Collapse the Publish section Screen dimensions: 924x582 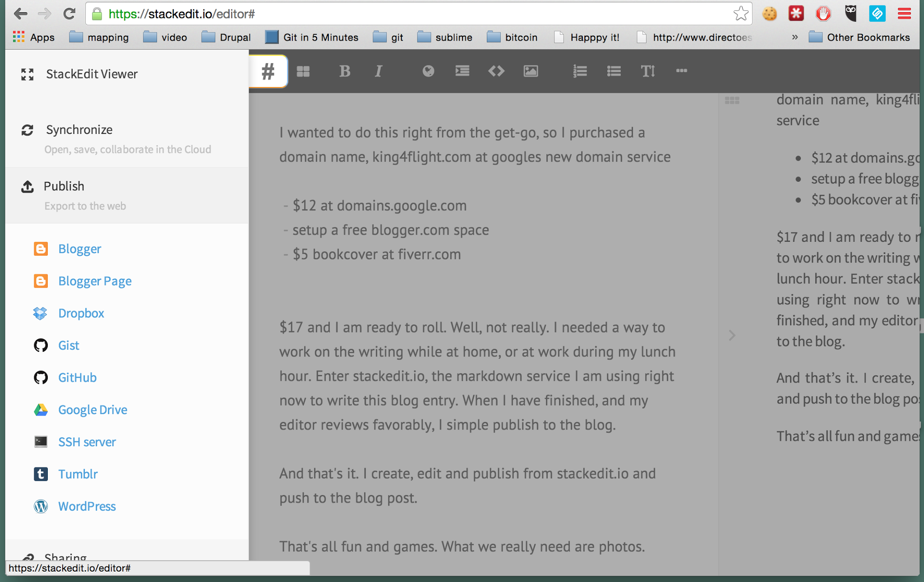(64, 186)
